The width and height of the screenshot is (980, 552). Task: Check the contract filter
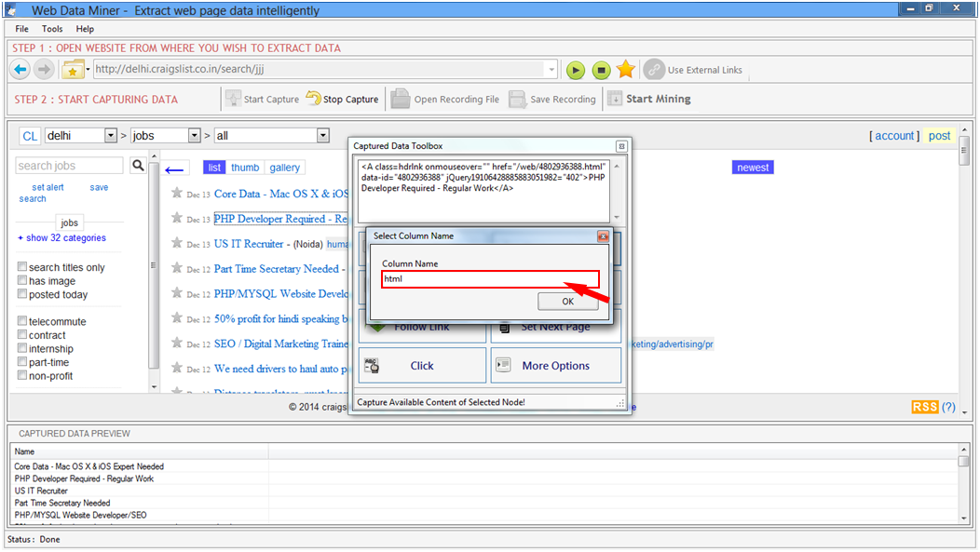coord(22,335)
